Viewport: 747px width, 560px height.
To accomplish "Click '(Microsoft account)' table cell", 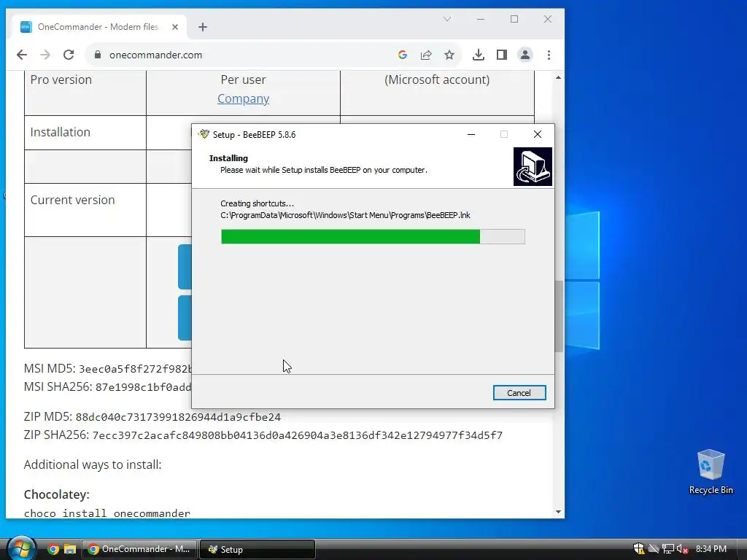I will [x=437, y=93].
